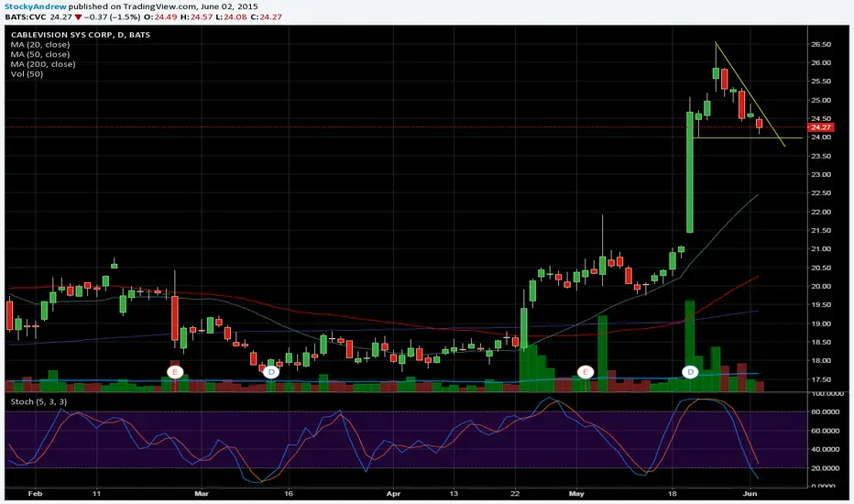Click the CABLEVISION SYS CORP, D, BATS title
The width and height of the screenshot is (854, 504).
tap(81, 34)
